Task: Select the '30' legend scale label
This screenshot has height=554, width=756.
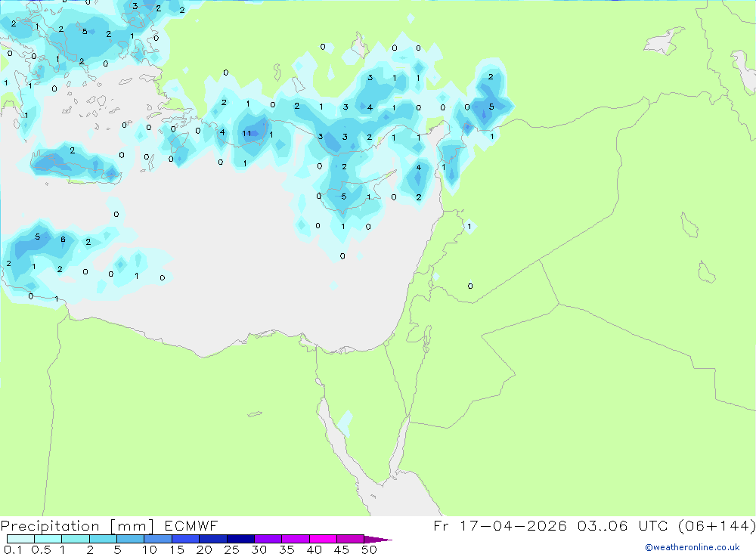Action: (x=259, y=549)
